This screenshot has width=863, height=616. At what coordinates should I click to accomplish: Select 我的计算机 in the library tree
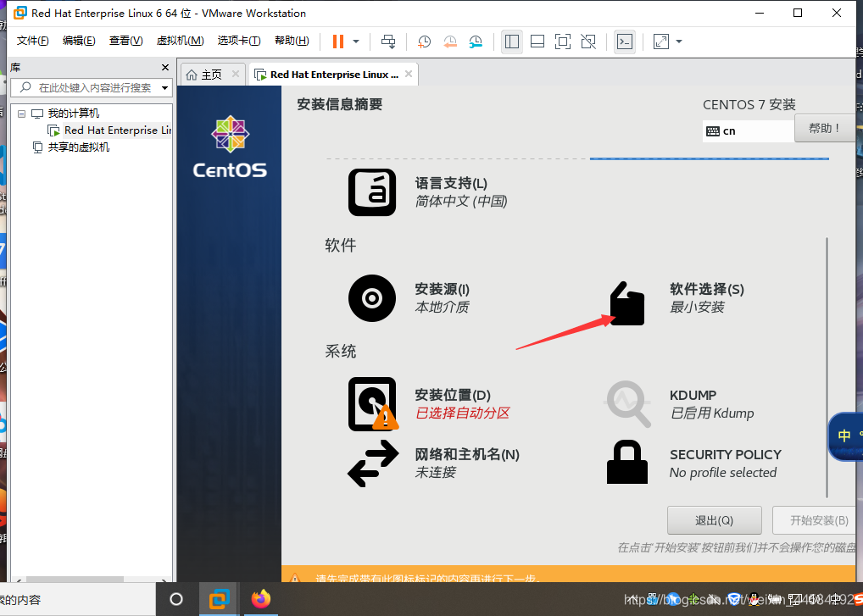click(x=73, y=114)
